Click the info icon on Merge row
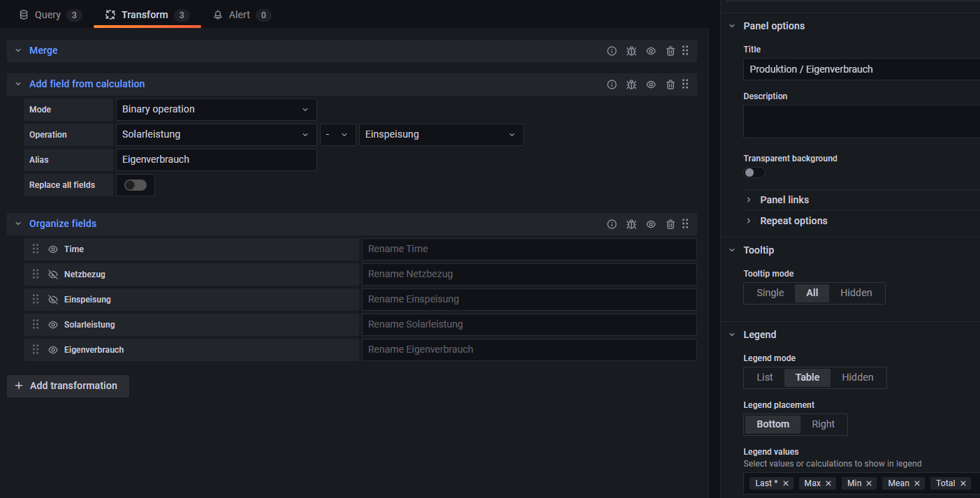Viewport: 980px width, 498px height. 612,51
